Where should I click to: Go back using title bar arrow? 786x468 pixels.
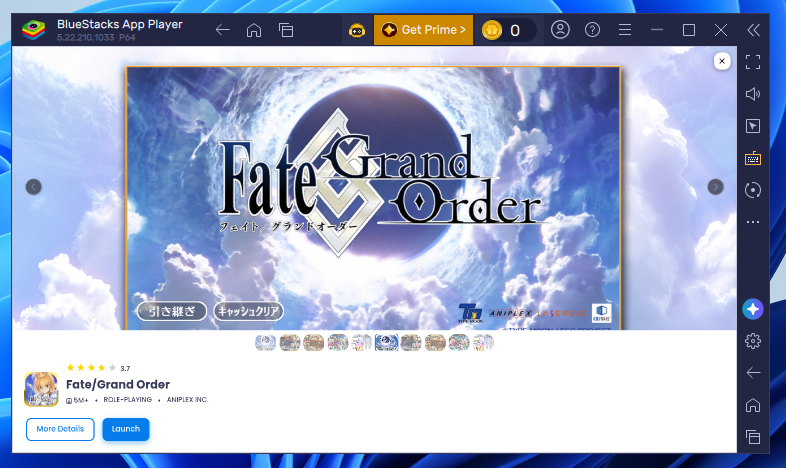[223, 30]
